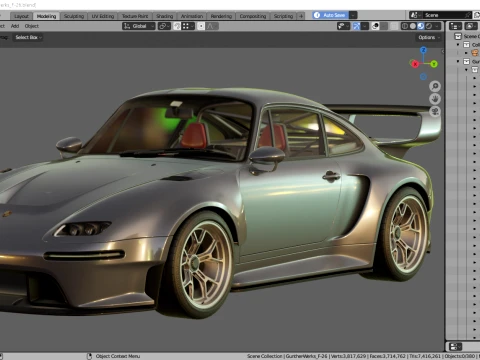Click the Object Context Menu status text
Screen dimensions: 480x360
(x=118, y=356)
